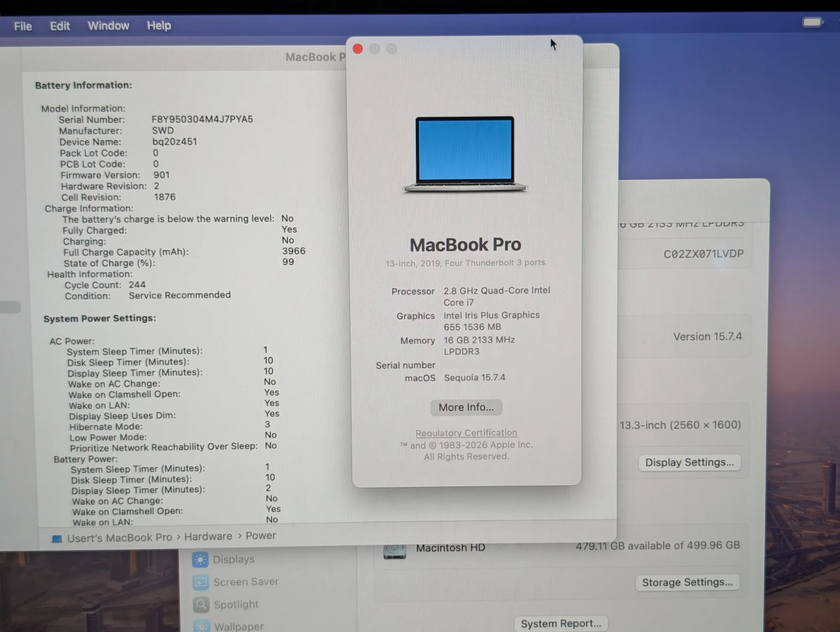Click the System Information sidebar scrollbar thumb
Image resolution: width=840 pixels, height=632 pixels.
(10, 307)
